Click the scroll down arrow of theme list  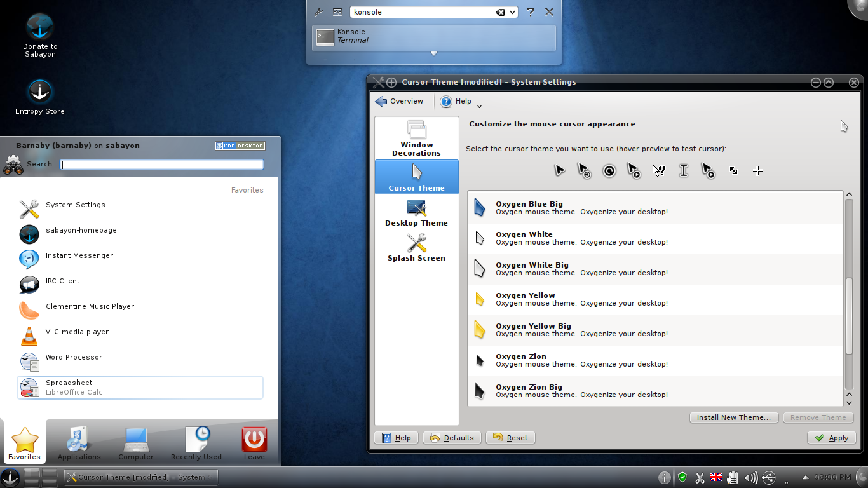coord(849,402)
